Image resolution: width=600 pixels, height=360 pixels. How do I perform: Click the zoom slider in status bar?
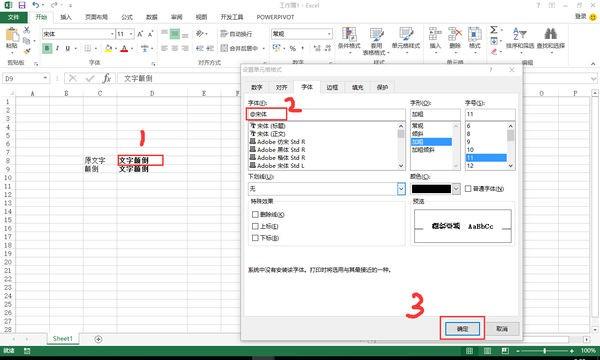click(545, 351)
